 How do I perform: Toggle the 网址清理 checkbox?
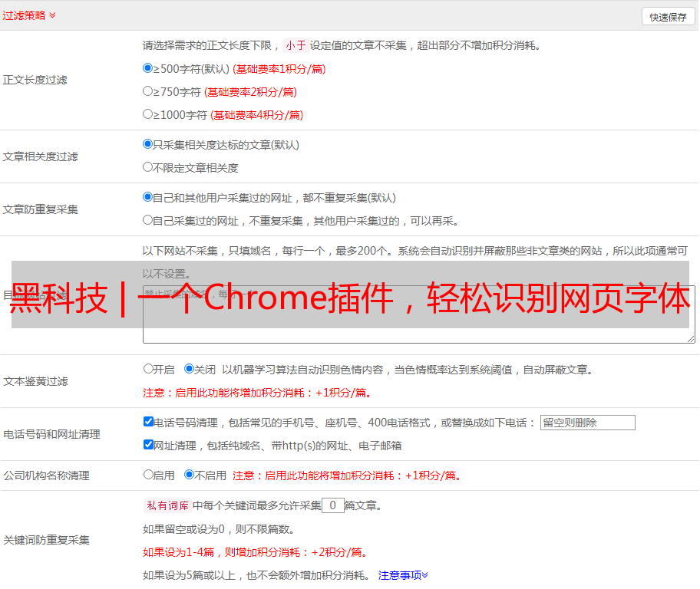tap(148, 445)
